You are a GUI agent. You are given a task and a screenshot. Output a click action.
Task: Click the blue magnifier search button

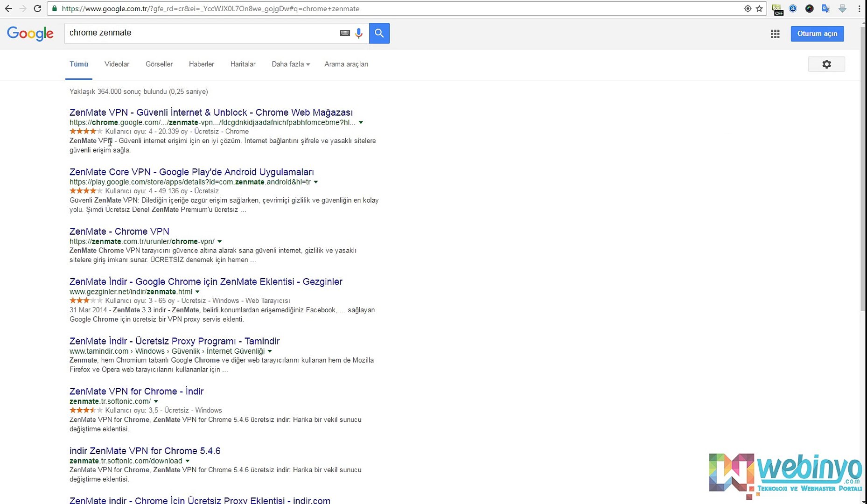(x=379, y=33)
